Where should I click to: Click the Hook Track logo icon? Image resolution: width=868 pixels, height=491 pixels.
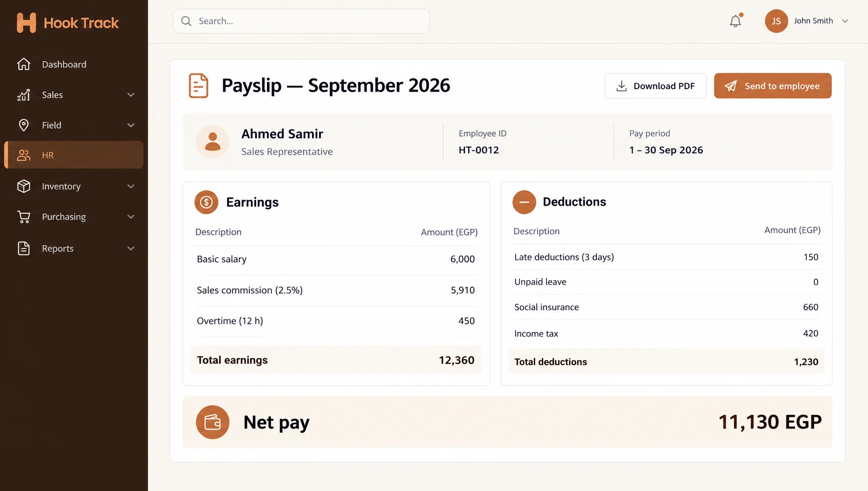(x=26, y=23)
